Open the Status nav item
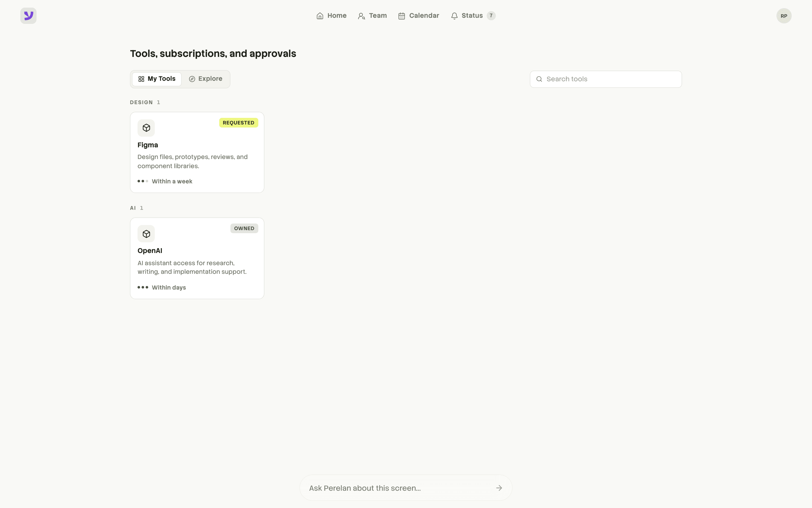This screenshot has width=812, height=508. [473, 16]
